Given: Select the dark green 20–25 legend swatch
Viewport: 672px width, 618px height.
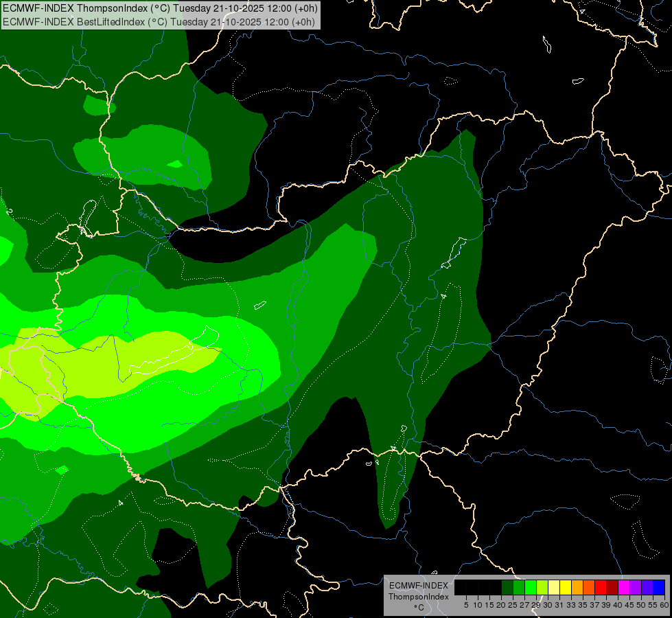Looking at the screenshot, I should pos(507,587).
